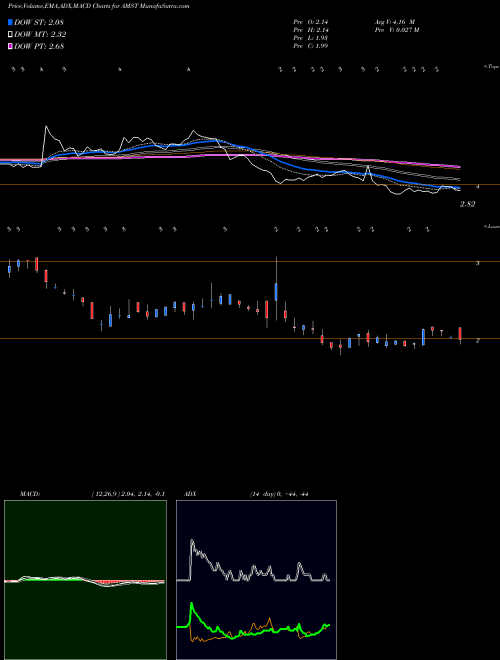Image resolution: width=500 pixels, height=660 pixels.
Task: Select the 'DOW PT: 2.68' legend label
Action: tap(39, 46)
